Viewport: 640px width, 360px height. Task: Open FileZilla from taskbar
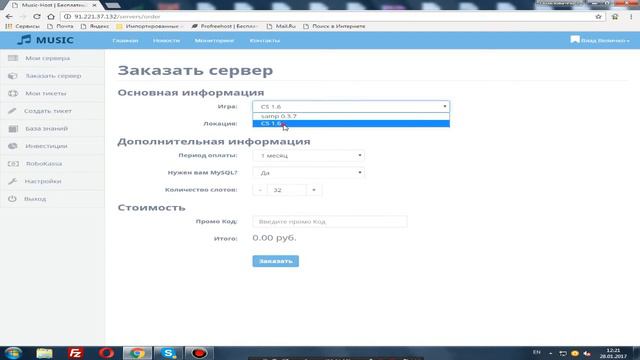coord(75,353)
